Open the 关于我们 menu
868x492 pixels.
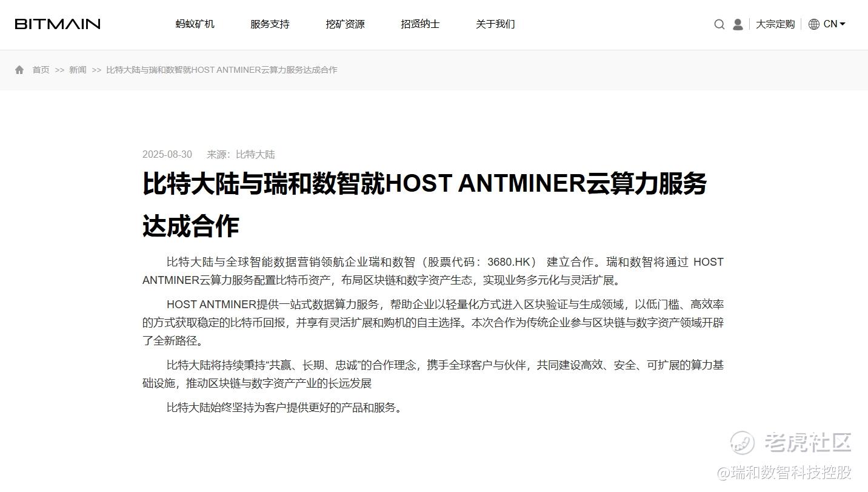click(496, 24)
